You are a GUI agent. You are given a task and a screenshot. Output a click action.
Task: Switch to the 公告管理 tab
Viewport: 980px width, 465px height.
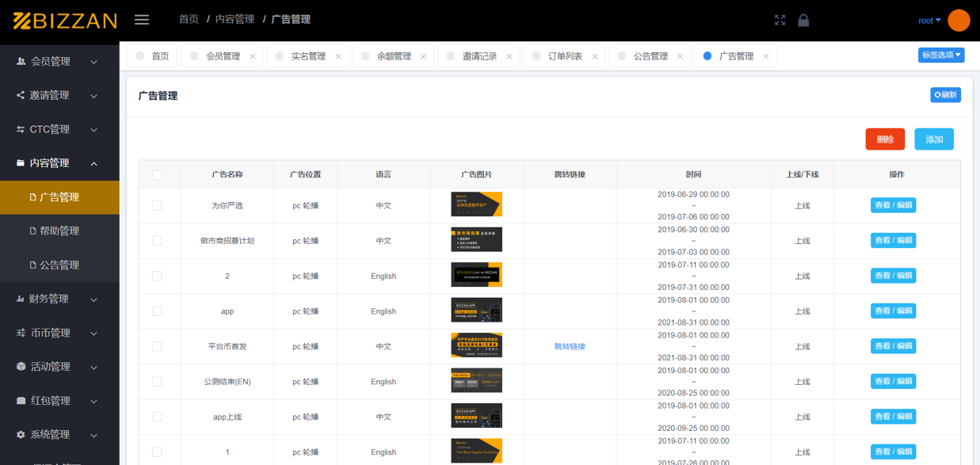[650, 55]
